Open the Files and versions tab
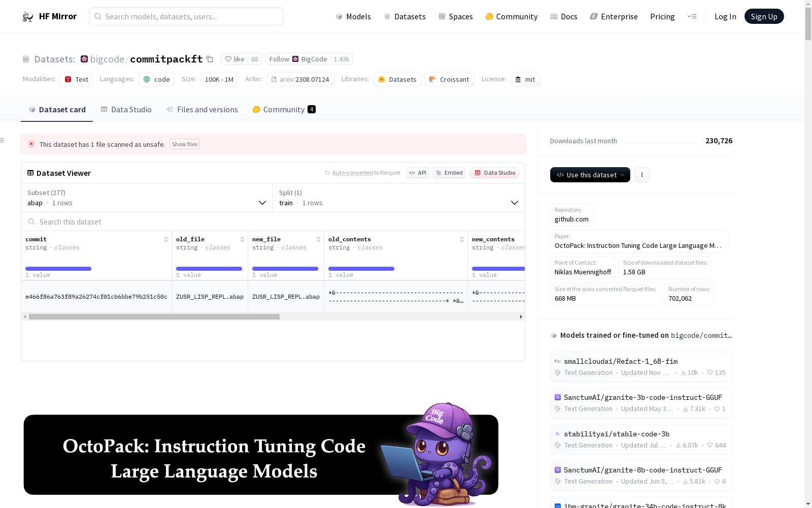This screenshot has width=812, height=508. click(x=202, y=110)
